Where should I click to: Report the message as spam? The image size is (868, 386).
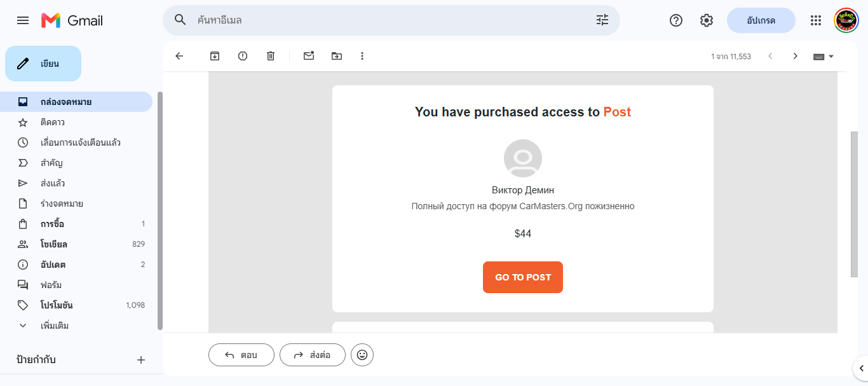(243, 56)
